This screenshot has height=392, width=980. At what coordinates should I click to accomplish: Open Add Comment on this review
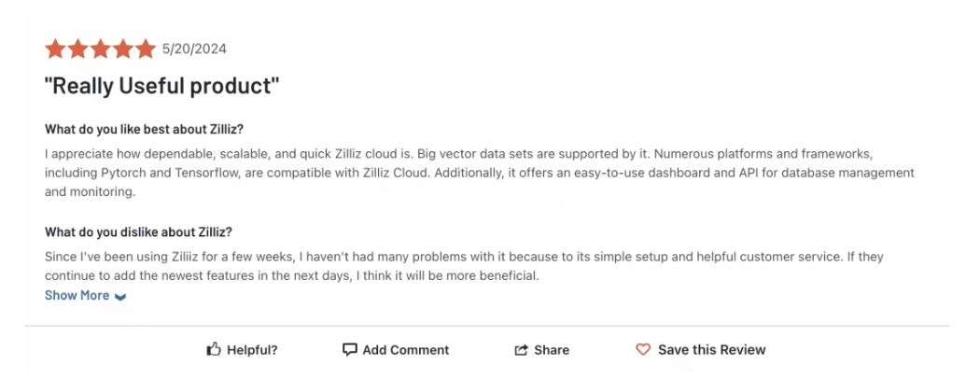pyautogui.click(x=396, y=349)
